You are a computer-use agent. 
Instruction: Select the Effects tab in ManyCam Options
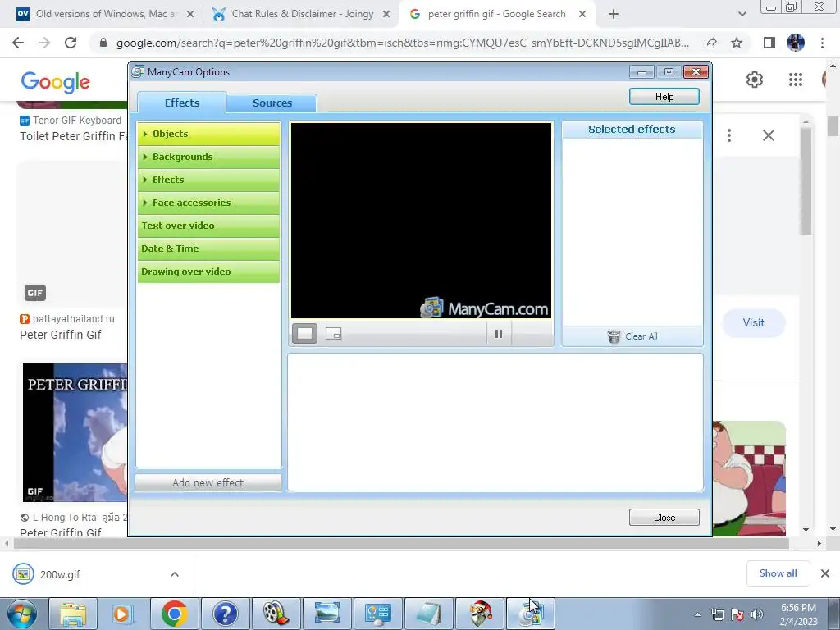point(181,103)
